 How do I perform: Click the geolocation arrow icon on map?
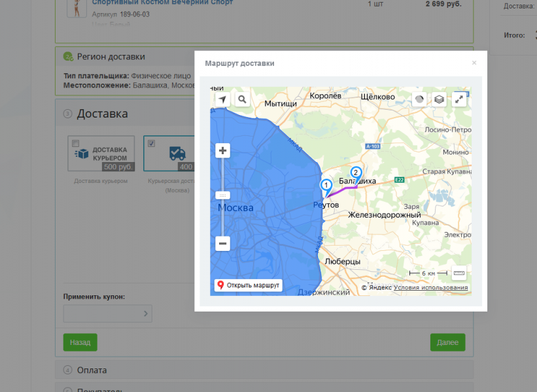click(222, 99)
